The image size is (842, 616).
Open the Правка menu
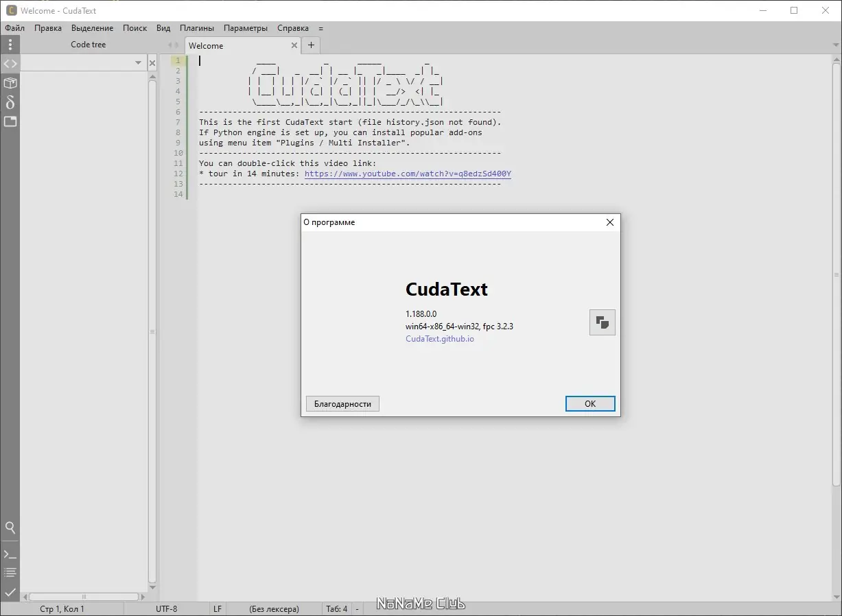coord(48,28)
